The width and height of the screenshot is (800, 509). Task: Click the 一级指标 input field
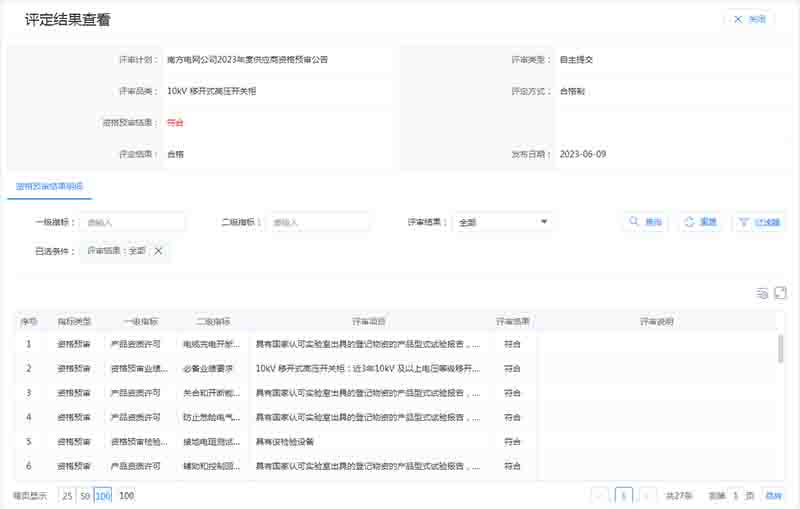coord(133,222)
